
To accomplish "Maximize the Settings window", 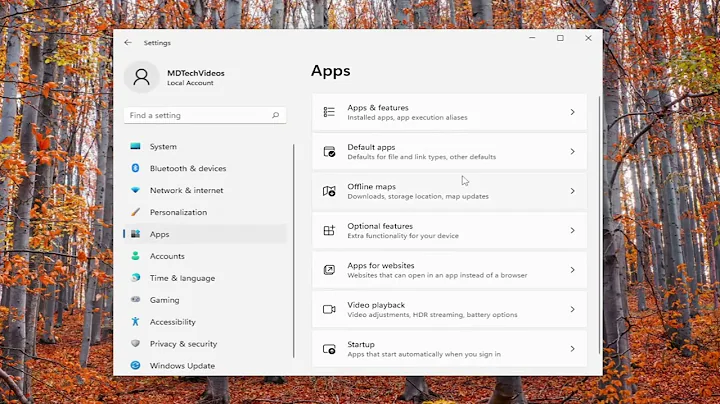I will 560,38.
